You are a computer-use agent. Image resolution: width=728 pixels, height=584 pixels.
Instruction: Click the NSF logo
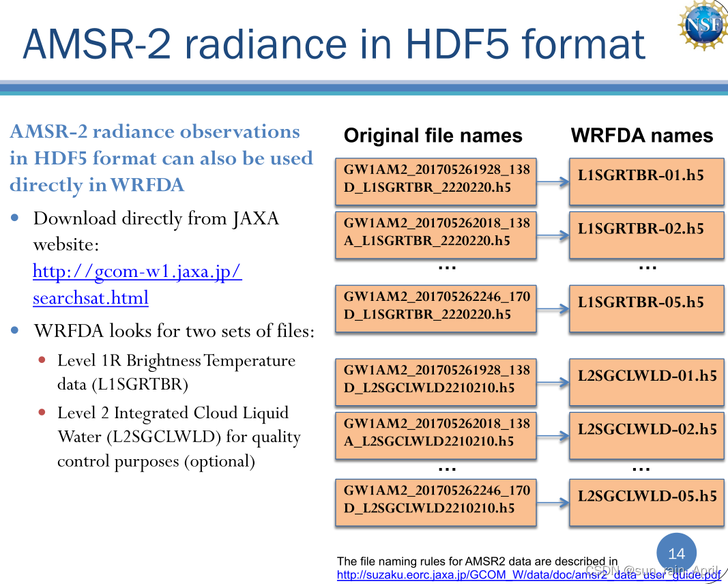click(703, 24)
